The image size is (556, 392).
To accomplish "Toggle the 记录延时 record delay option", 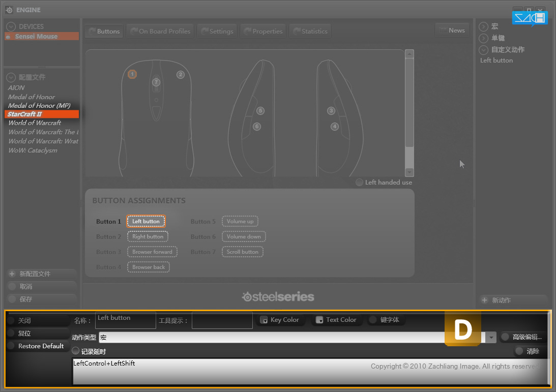I will 75,351.
